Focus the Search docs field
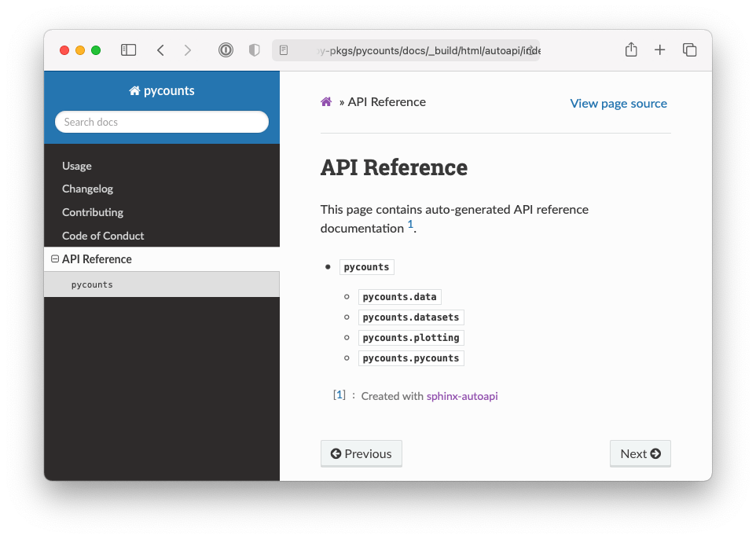756x539 pixels. point(162,122)
